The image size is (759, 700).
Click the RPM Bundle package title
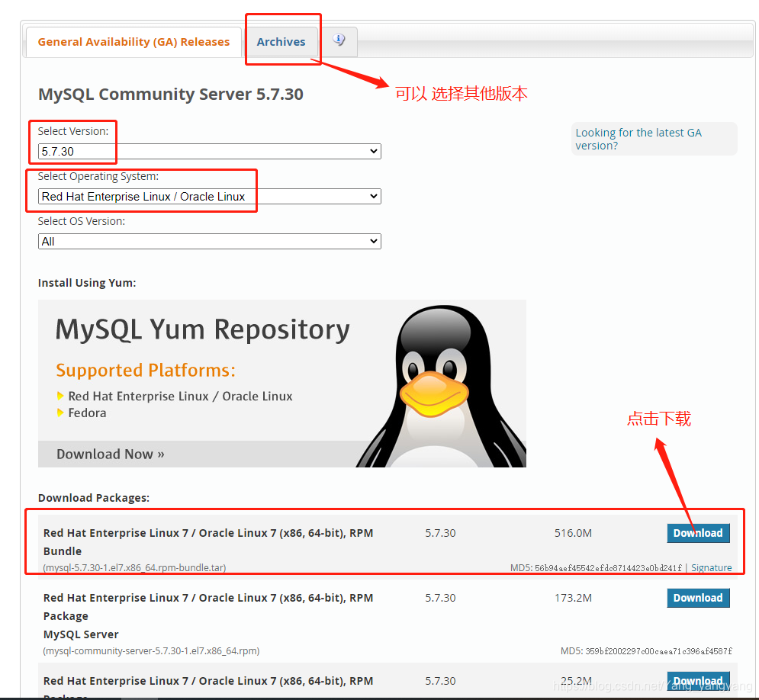(x=208, y=542)
